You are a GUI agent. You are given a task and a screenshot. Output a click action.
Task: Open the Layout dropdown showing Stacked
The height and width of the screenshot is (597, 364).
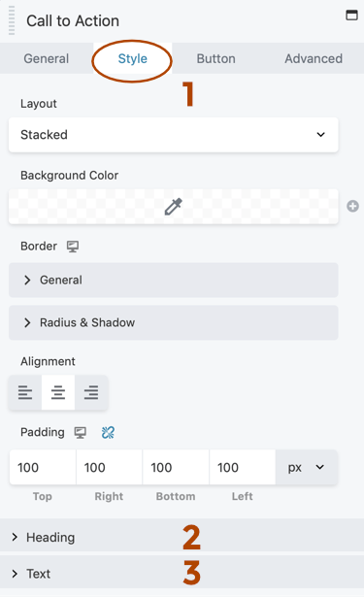click(173, 135)
